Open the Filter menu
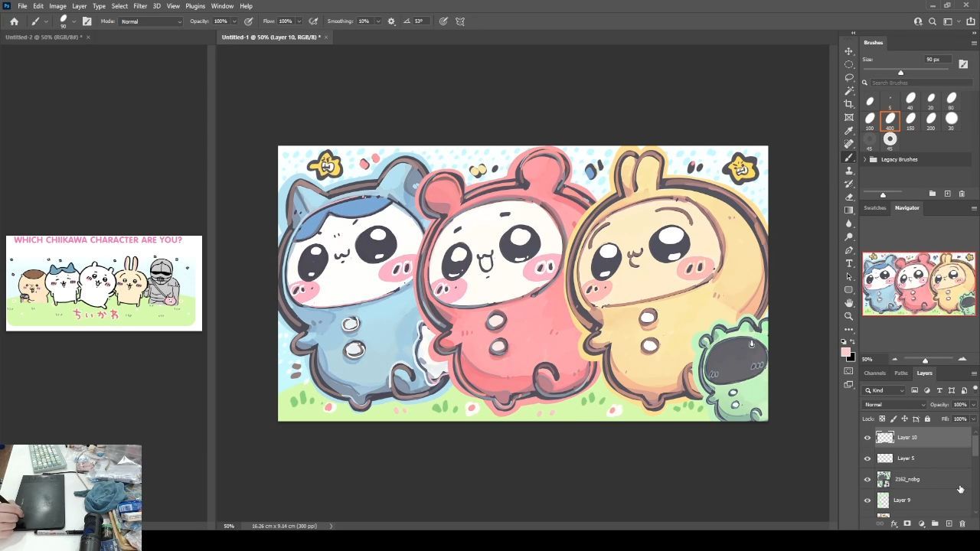The image size is (980, 551). (140, 6)
